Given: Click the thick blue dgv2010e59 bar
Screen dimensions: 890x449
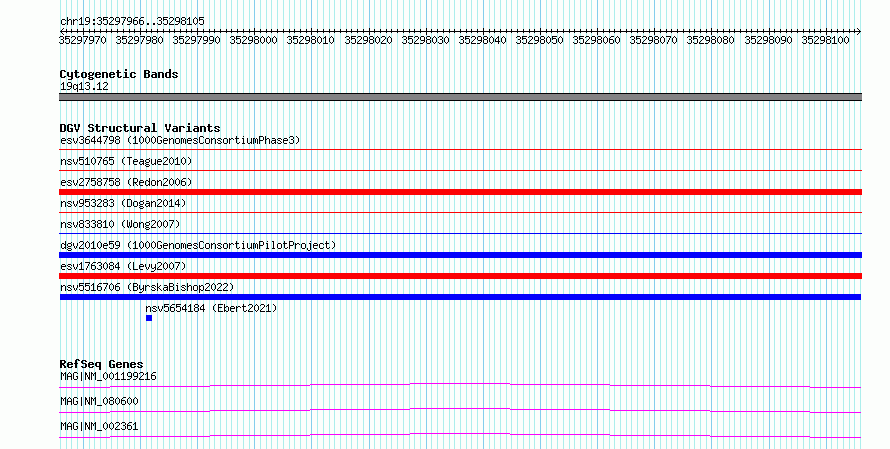Looking at the screenshot, I should pyautogui.click(x=460, y=255).
